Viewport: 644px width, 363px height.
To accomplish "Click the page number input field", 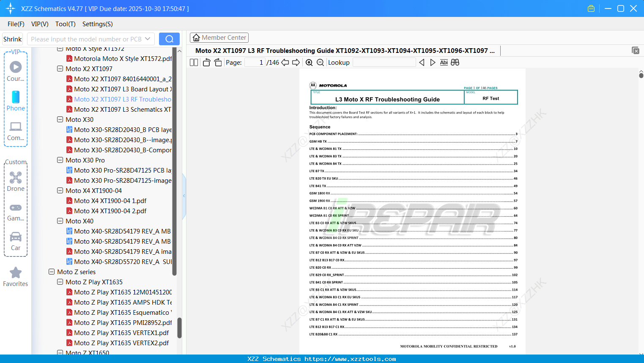I will [x=254, y=62].
